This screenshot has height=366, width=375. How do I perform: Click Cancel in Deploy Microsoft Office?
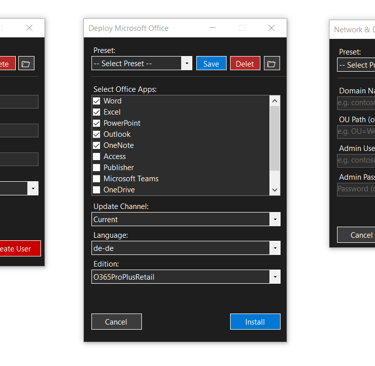click(116, 322)
